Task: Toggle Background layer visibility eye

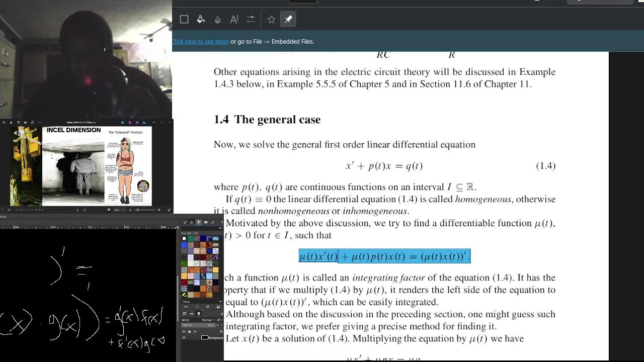Action: pyautogui.click(x=184, y=337)
